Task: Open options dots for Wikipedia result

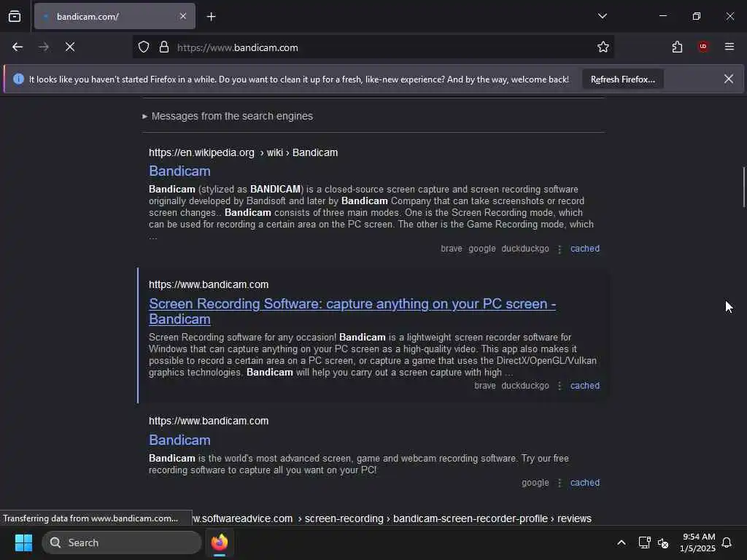Action: coord(560,249)
